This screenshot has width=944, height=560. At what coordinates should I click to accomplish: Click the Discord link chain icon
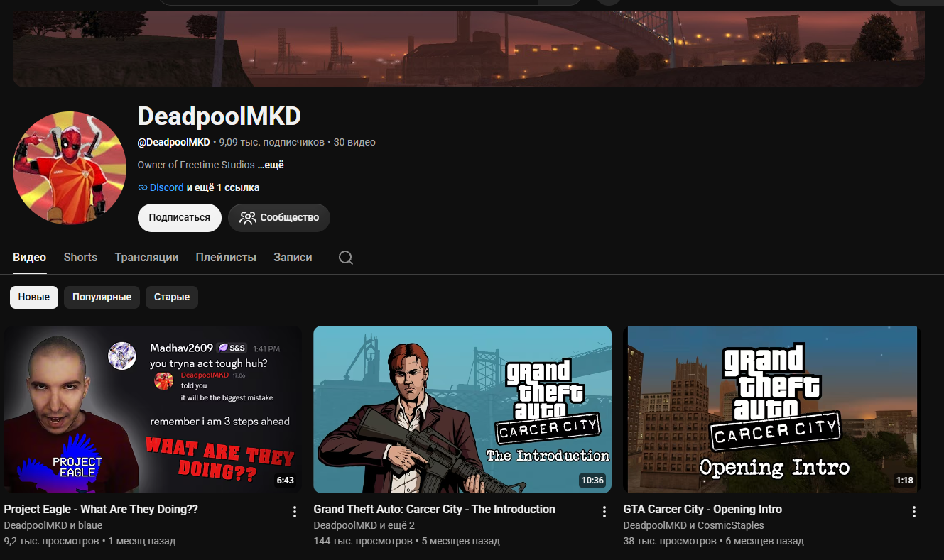point(142,187)
